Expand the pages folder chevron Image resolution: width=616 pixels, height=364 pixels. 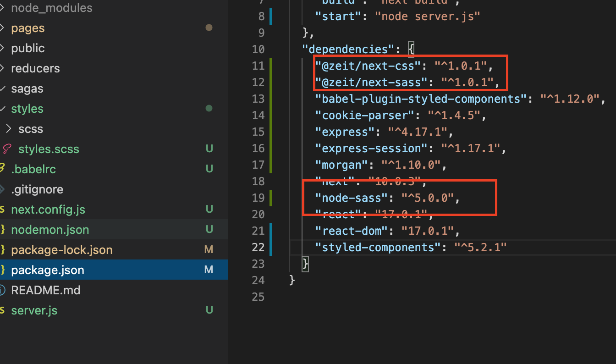(x=2, y=28)
